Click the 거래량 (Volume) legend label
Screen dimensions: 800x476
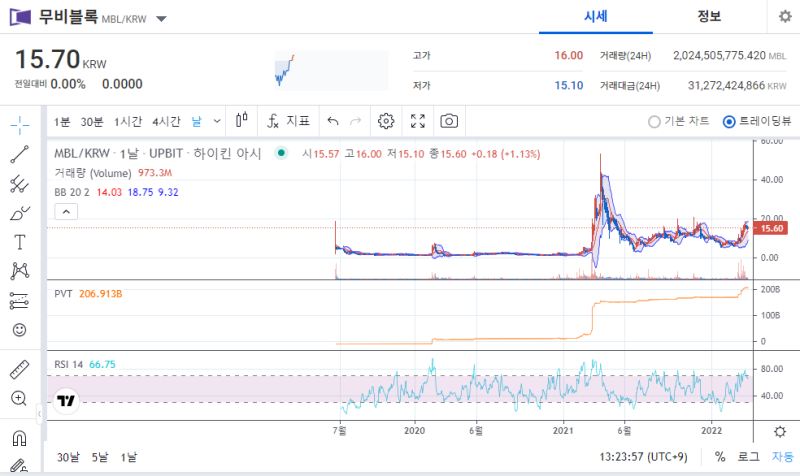(93, 173)
